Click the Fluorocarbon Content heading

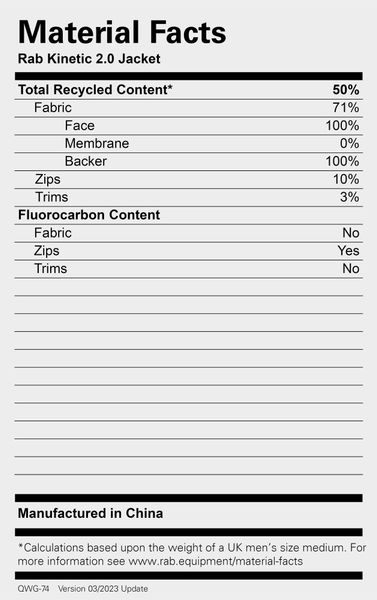[x=89, y=215]
